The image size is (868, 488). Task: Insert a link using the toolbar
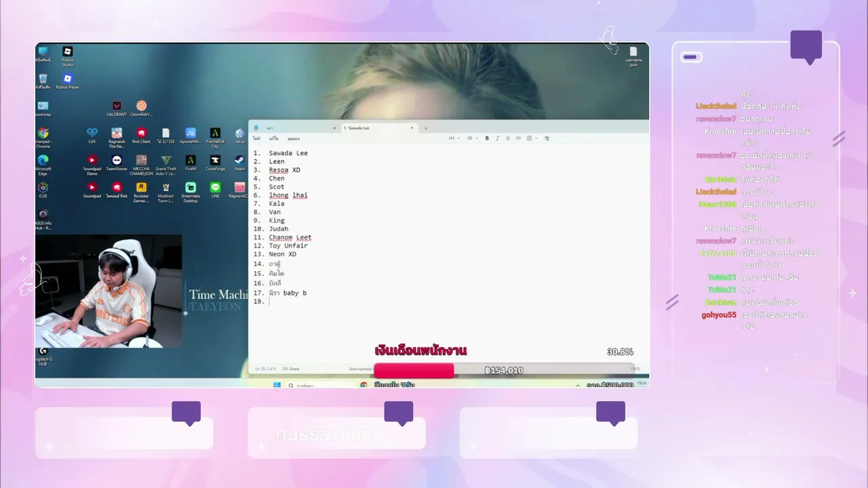pyautogui.click(x=518, y=138)
